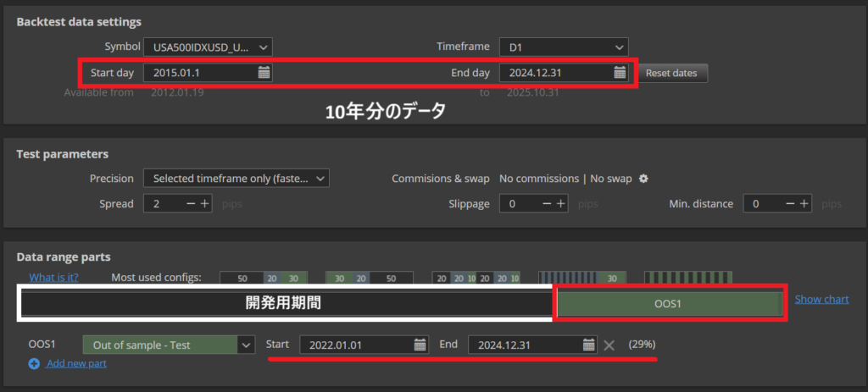The height and width of the screenshot is (392, 868).
Task: Increase Slippage with the plus button
Action: click(560, 203)
